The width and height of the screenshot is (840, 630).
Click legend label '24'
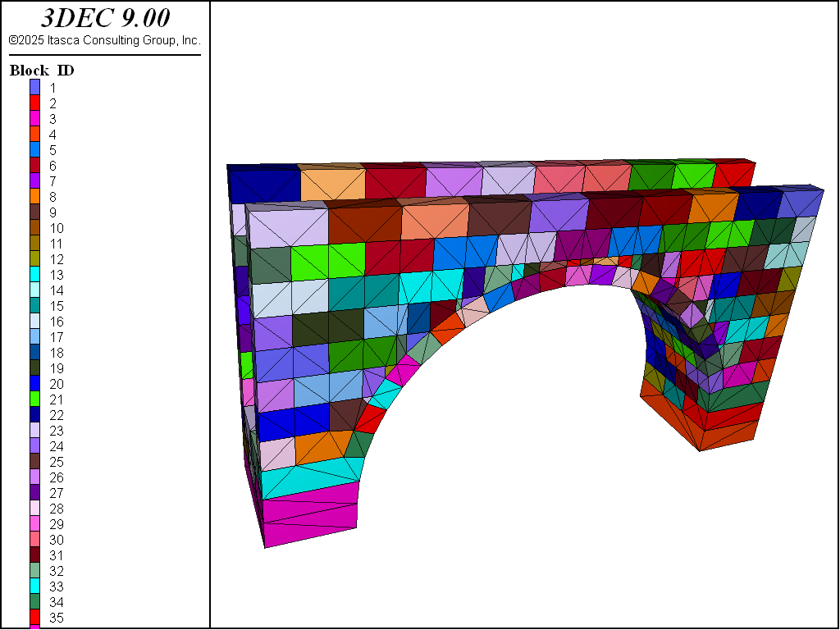coord(57,445)
